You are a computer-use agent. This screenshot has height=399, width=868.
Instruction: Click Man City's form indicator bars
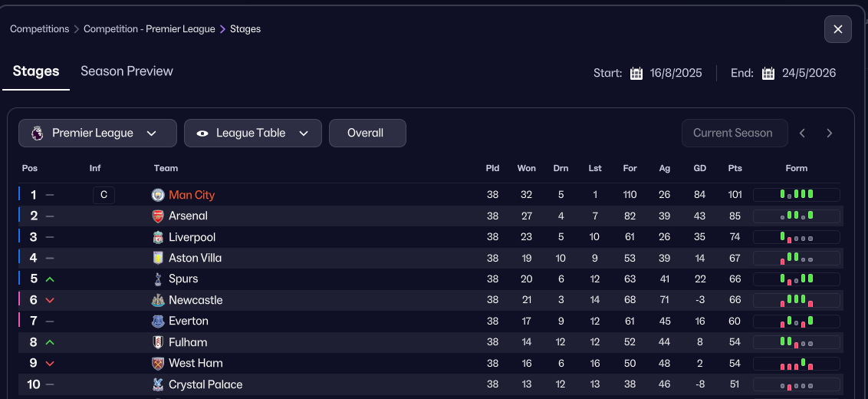coord(796,195)
